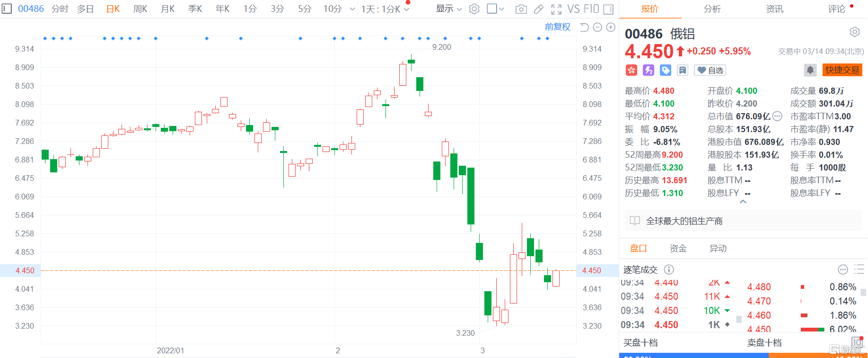Click the 2022/01 date axis label
Viewport: 868px width, 358px height.
pos(170,350)
